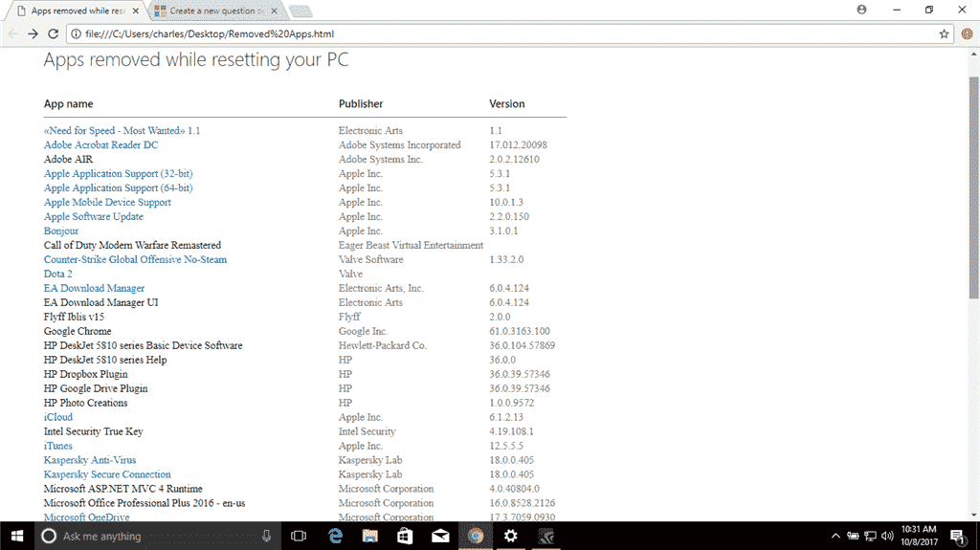Switch to Chrome in taskbar

pyautogui.click(x=476, y=536)
